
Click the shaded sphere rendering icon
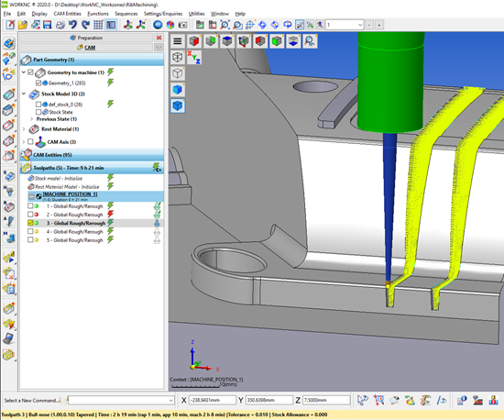coord(158,25)
